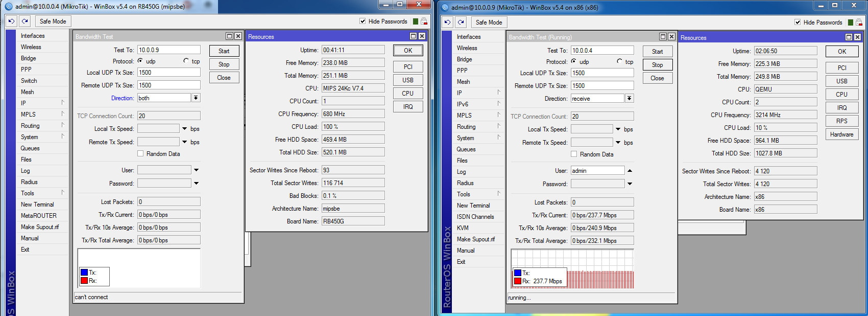Click RPS button in right Resources
The image size is (868, 316).
pos(842,121)
